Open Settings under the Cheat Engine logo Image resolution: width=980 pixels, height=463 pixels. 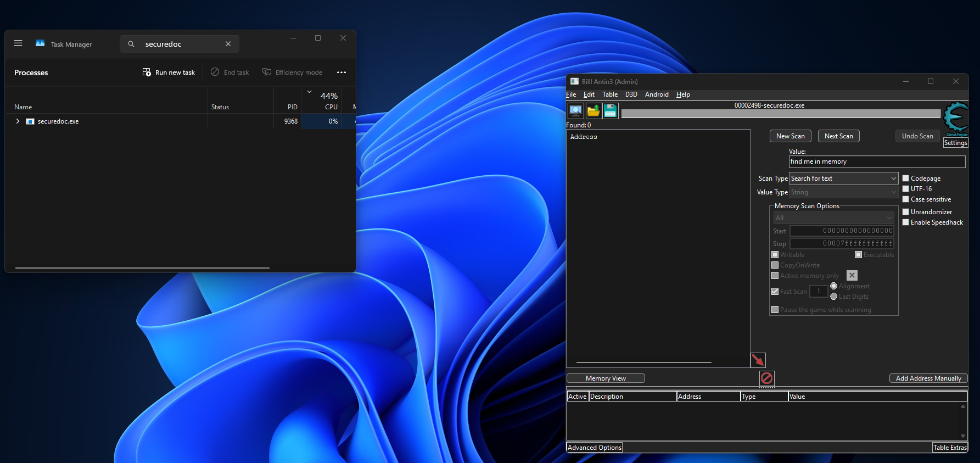point(955,143)
